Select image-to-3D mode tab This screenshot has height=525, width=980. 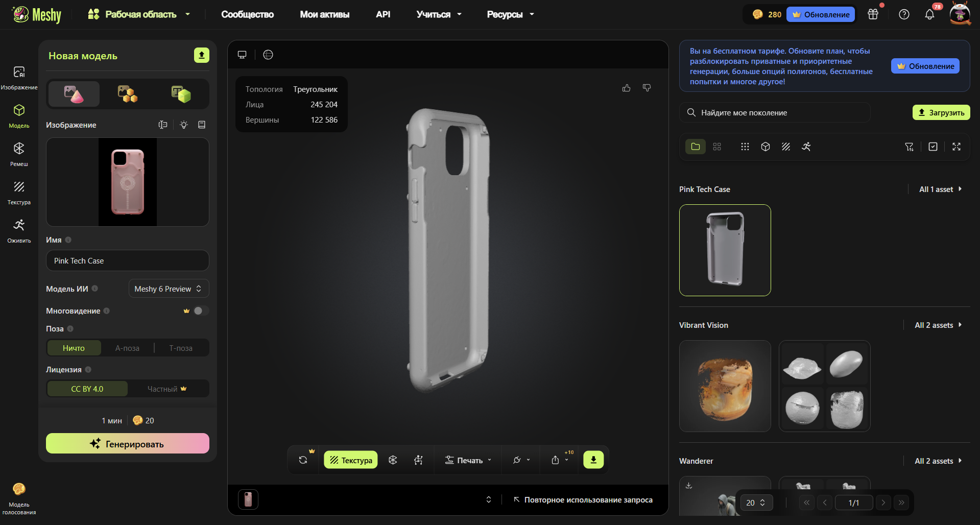[x=74, y=94]
